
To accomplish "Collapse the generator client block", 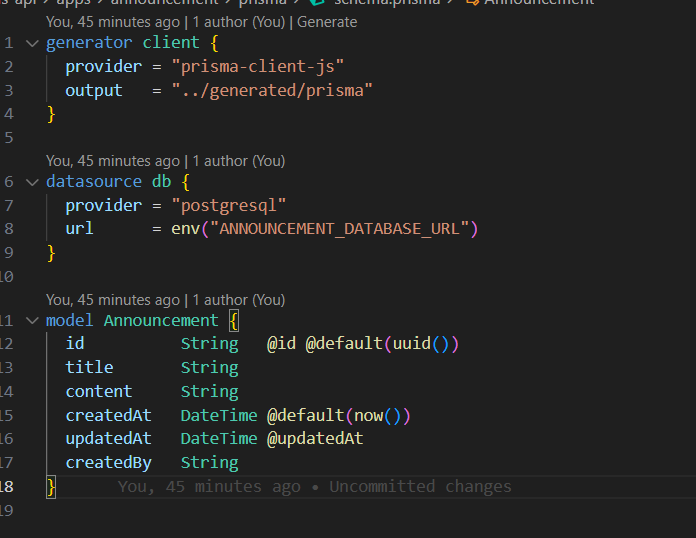I will [x=32, y=43].
